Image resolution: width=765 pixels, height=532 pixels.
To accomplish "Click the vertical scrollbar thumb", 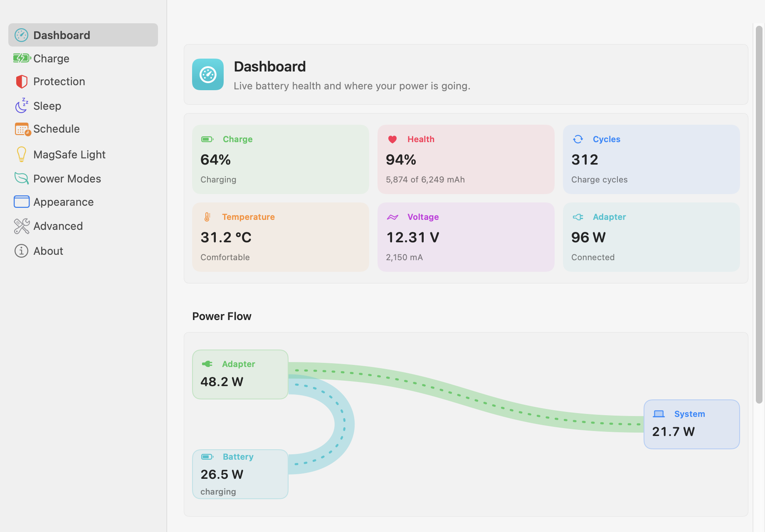I will 759,214.
